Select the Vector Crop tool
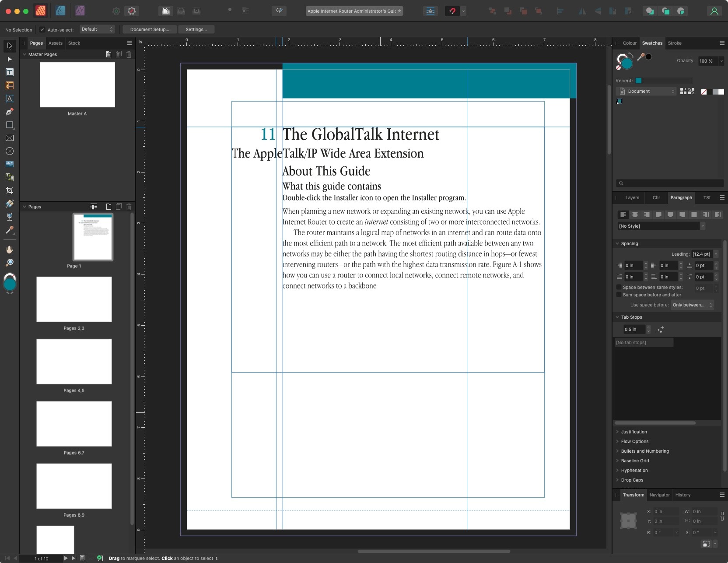728x563 pixels. coord(10,190)
